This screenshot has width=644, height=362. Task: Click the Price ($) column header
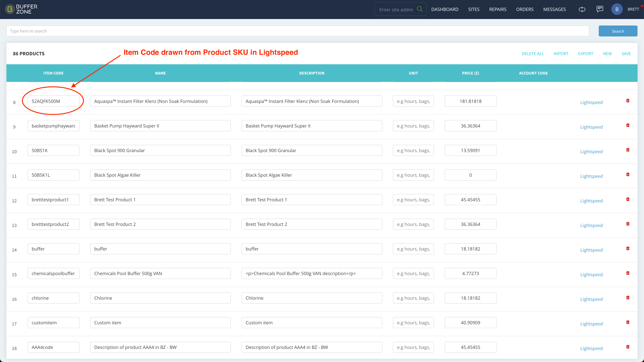click(x=470, y=73)
